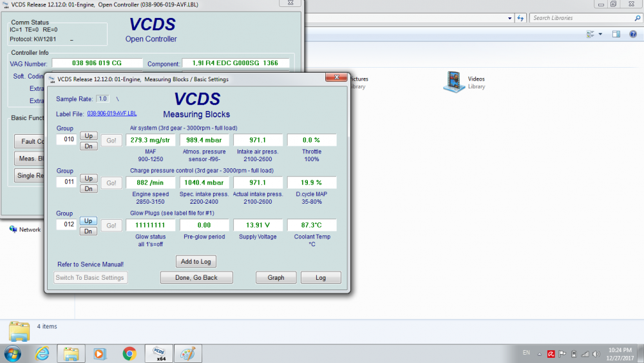Toggle the preview pane button
This screenshot has height=363, width=644.
[616, 34]
